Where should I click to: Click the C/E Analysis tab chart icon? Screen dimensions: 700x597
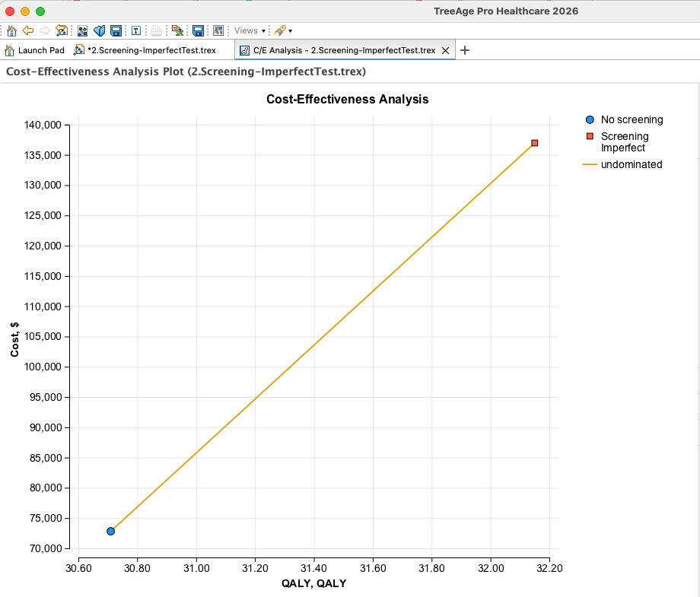point(244,50)
